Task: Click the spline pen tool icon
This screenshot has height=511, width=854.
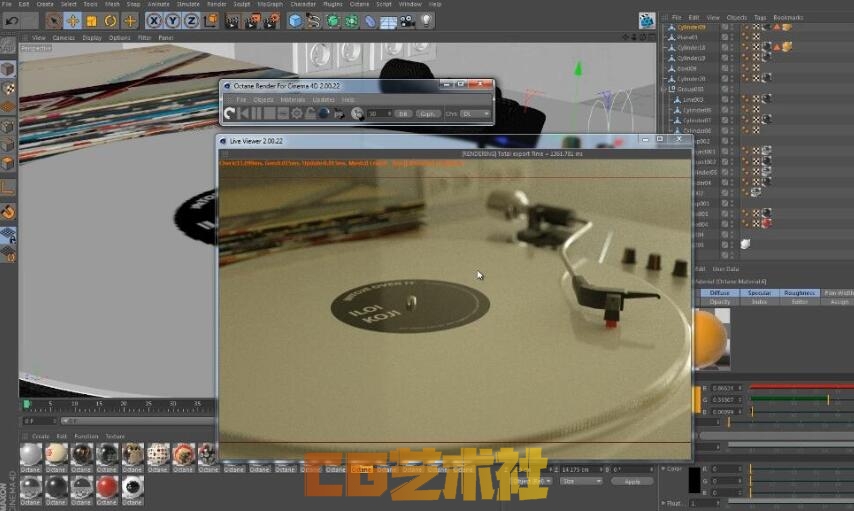Action: pos(314,21)
